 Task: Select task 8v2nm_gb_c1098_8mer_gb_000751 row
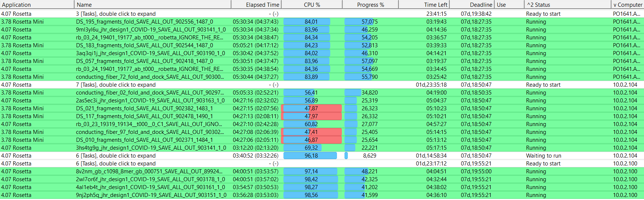point(322,171)
